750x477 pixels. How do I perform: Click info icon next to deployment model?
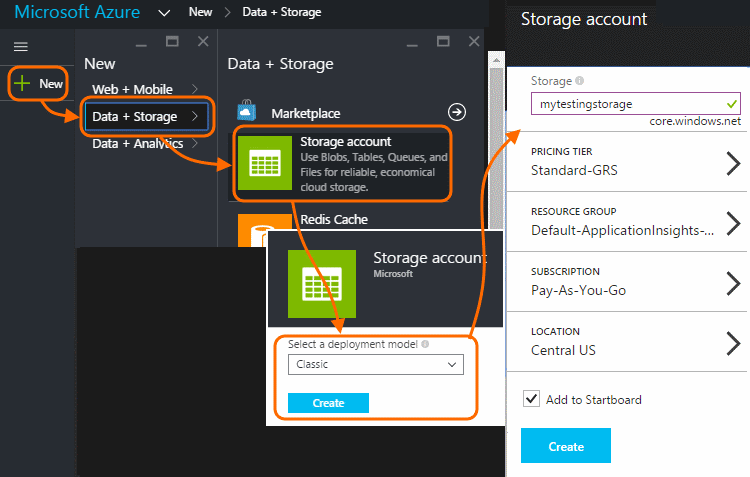click(x=425, y=344)
